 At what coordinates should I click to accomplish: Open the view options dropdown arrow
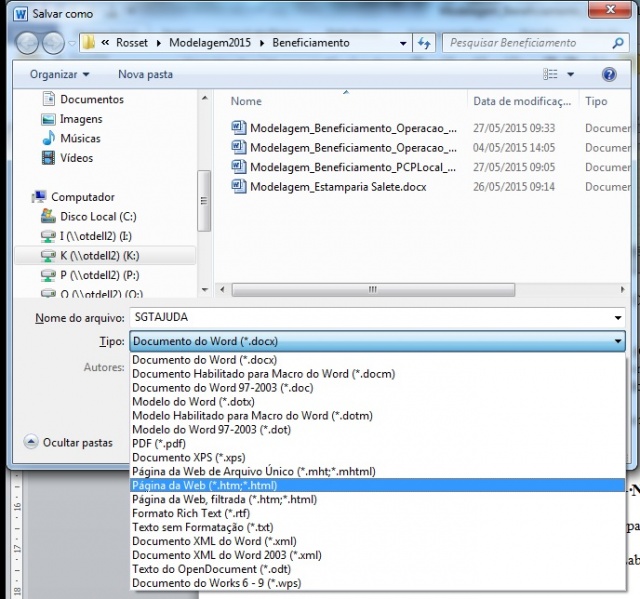pos(571,74)
